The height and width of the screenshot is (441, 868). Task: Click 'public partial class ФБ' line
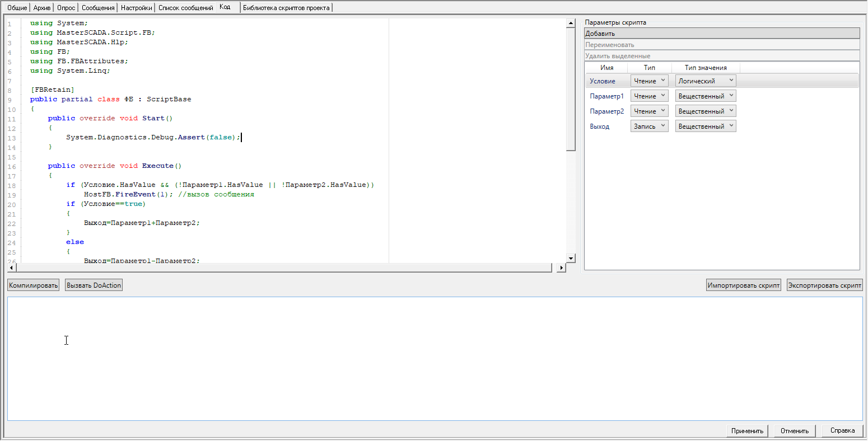tap(110, 99)
